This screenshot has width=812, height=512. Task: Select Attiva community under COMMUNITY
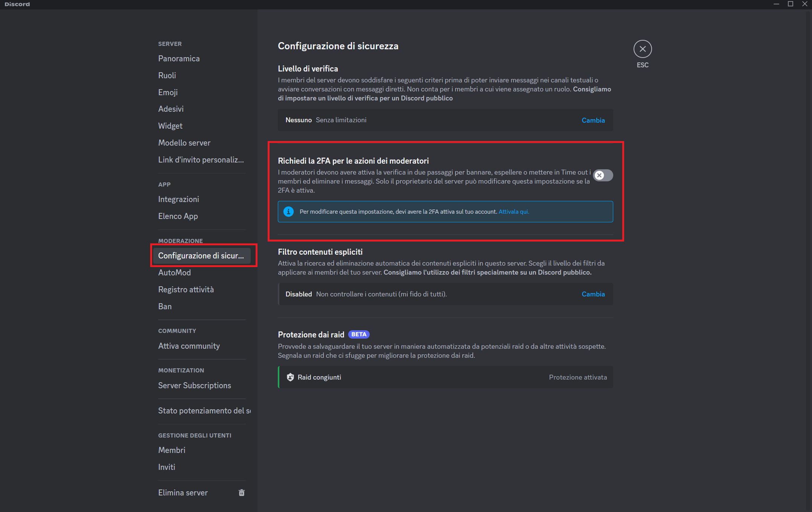click(189, 346)
